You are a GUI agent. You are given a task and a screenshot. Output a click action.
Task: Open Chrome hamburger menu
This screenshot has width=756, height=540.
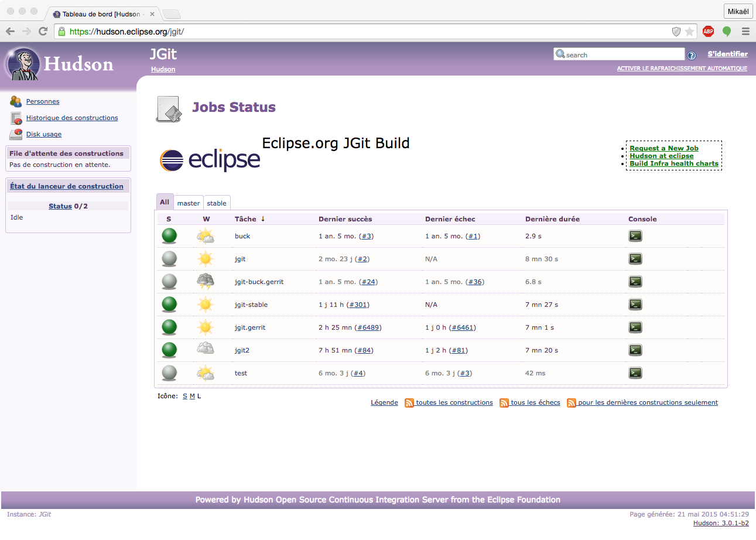point(745,31)
